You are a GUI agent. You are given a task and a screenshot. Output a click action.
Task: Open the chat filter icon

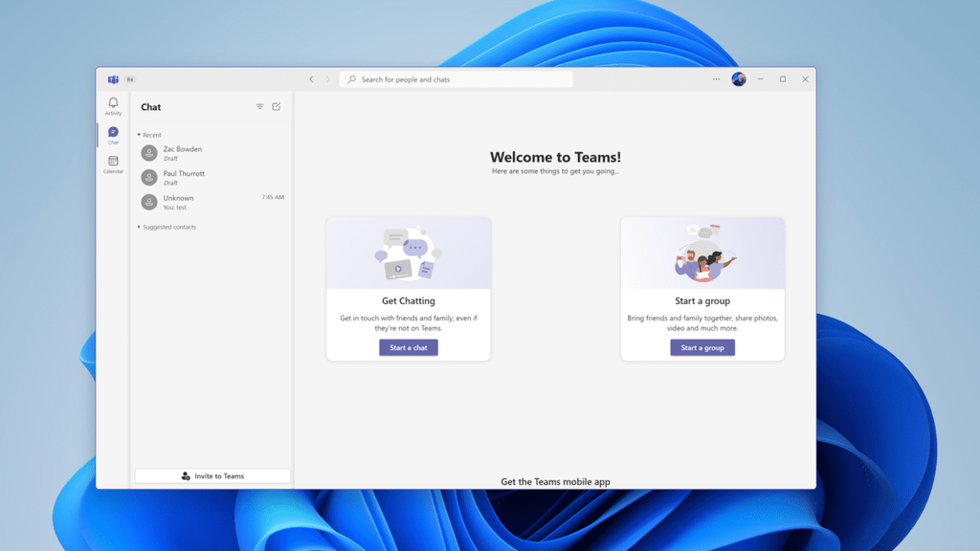(259, 107)
